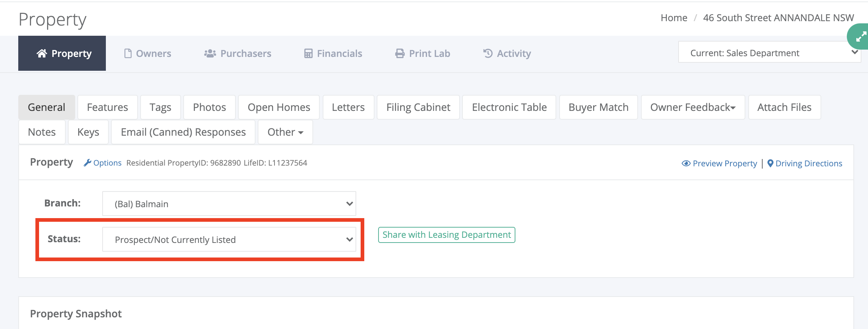The width and height of the screenshot is (868, 329).
Task: Expand the Owner Feedback menu
Action: coord(693,107)
